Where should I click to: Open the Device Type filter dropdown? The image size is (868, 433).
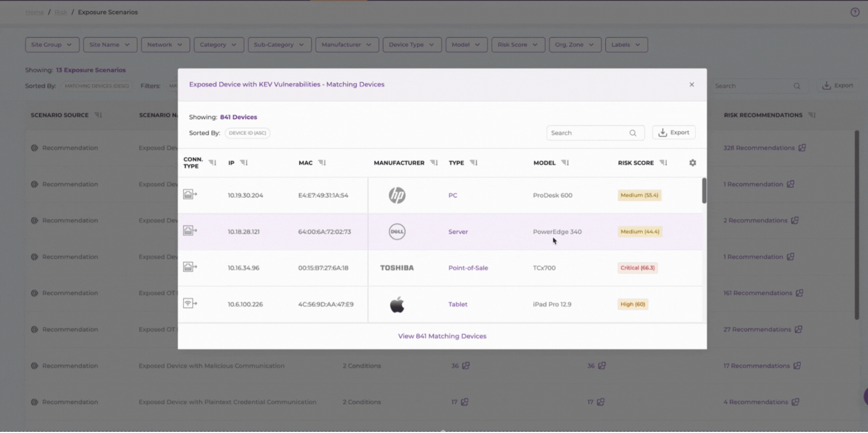point(412,45)
